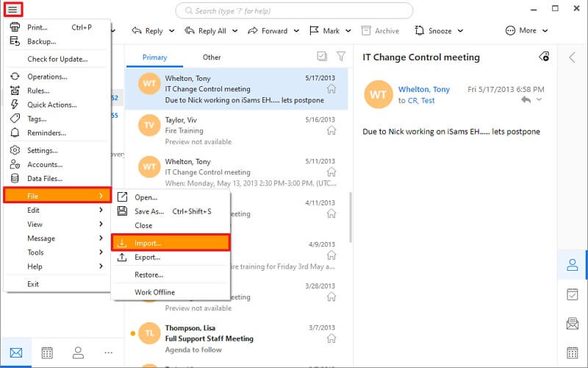Switch to the Primary tab
The height and width of the screenshot is (368, 588).
tap(154, 57)
